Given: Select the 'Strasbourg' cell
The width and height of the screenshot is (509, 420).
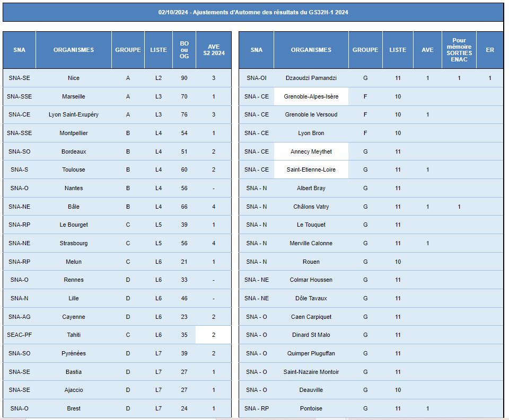Looking at the screenshot, I should [x=74, y=243].
